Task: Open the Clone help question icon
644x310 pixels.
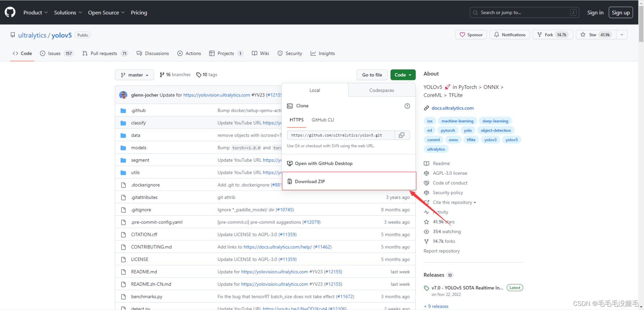Action: pos(407,106)
